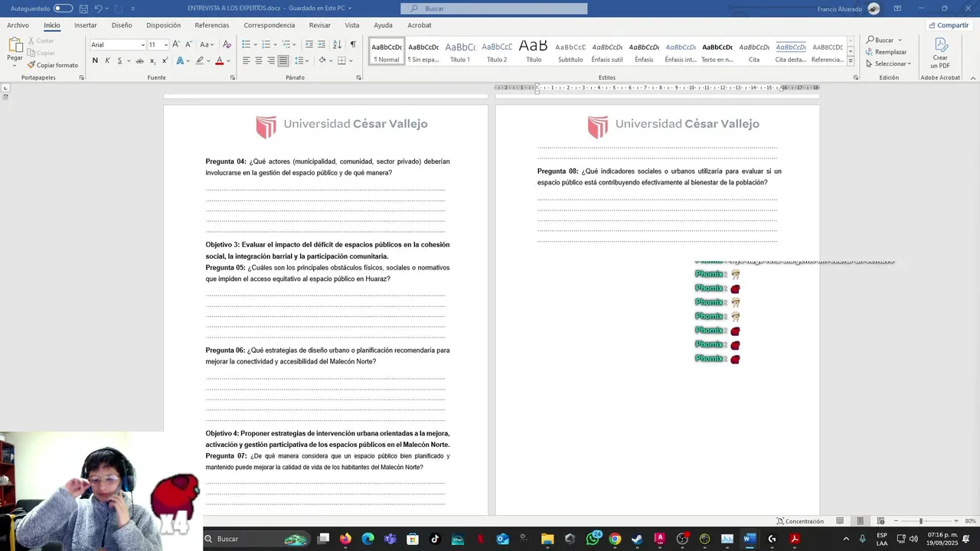980x551 pixels.
Task: Open Steam from the taskbar
Action: click(x=637, y=539)
